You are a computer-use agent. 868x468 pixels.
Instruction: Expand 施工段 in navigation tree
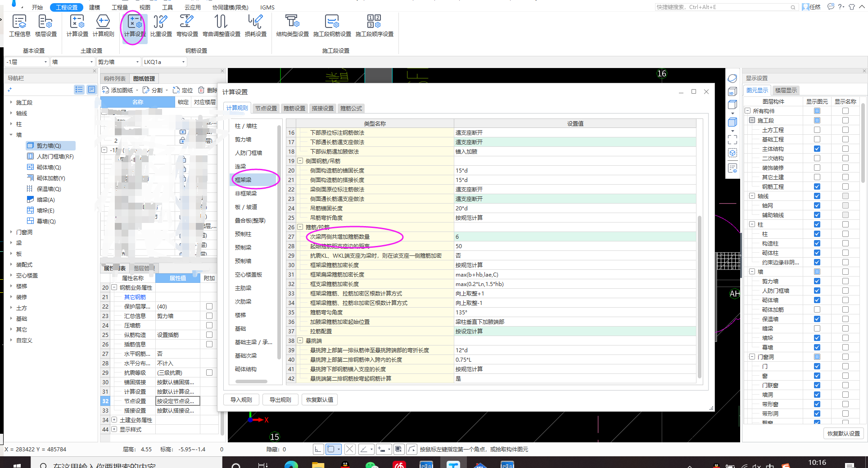(x=11, y=102)
